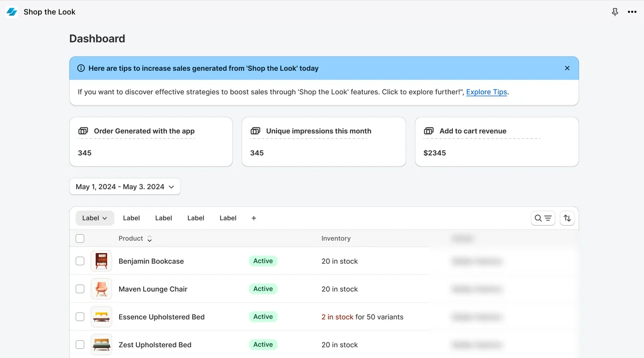Open the Essence Upholstered Bed thumbnail
This screenshot has height=358, width=644.
point(101,317)
